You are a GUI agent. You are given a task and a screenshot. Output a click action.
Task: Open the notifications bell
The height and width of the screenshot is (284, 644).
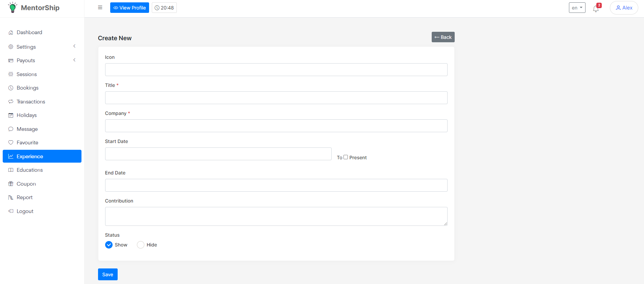click(x=596, y=8)
